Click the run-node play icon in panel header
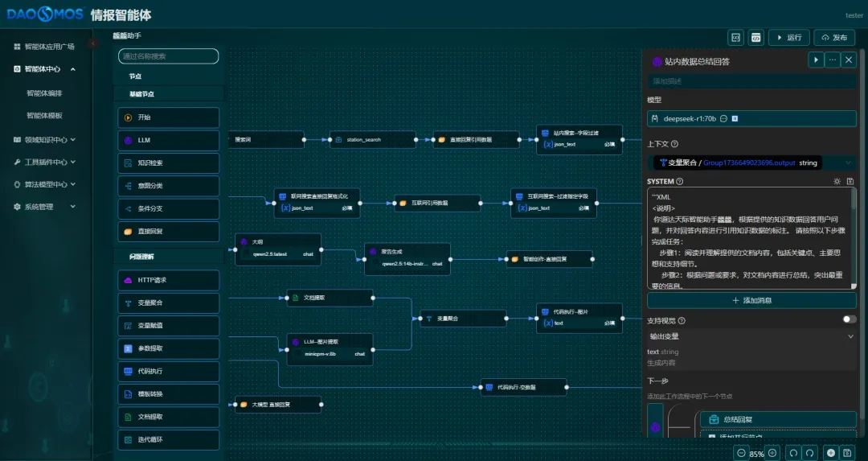The width and height of the screenshot is (868, 461). (x=816, y=60)
